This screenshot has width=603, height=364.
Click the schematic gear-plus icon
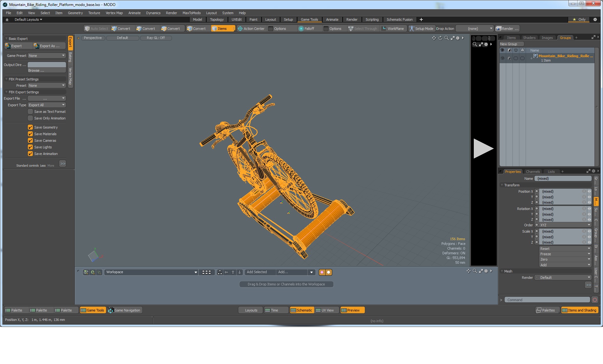click(93, 272)
